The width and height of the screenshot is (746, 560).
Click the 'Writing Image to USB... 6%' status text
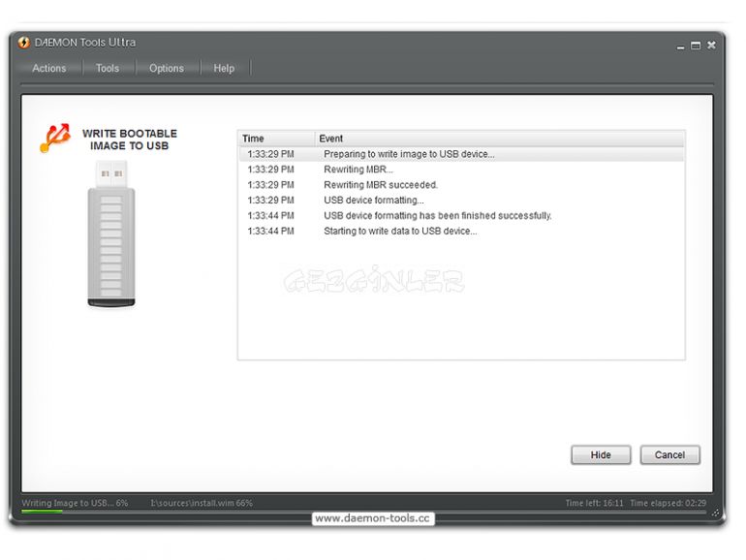[76, 503]
